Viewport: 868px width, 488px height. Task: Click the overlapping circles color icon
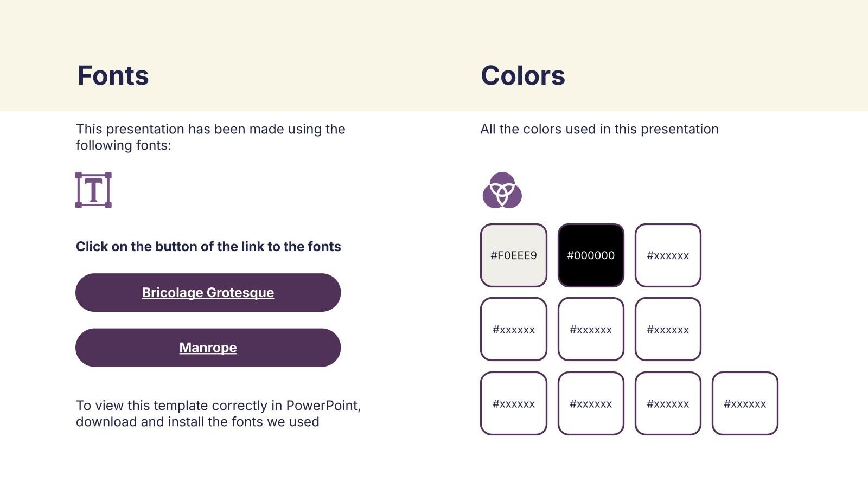(502, 190)
